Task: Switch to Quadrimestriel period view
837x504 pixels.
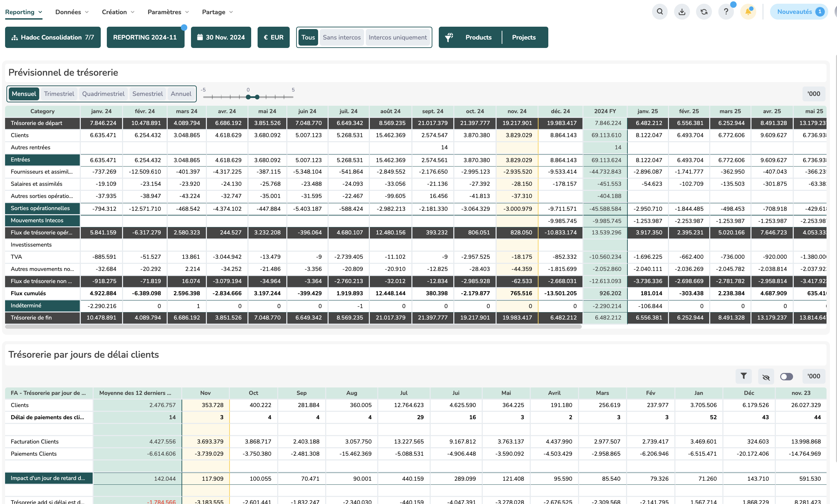Action: [103, 94]
